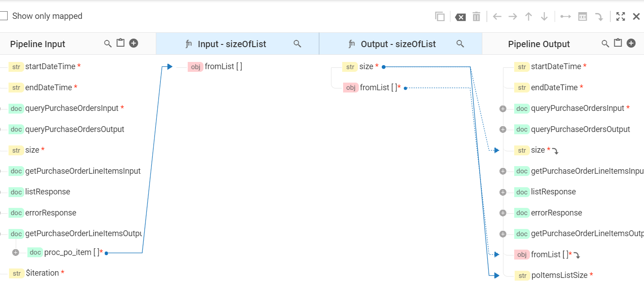Select getPurchaseOrderLineItemsOutput in Pipeline Input
The height and width of the screenshot is (286, 644).
(84, 233)
